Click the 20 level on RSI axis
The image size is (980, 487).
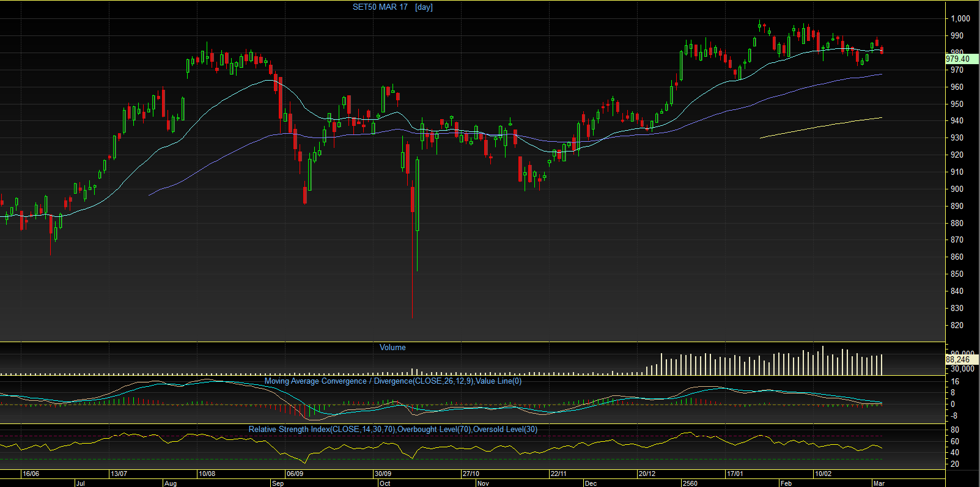click(x=955, y=464)
